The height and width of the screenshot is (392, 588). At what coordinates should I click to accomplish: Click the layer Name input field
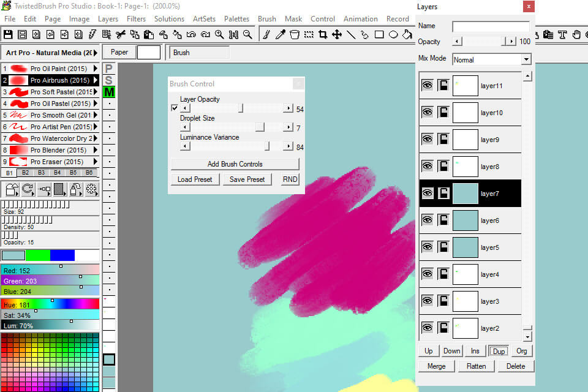[x=491, y=26]
